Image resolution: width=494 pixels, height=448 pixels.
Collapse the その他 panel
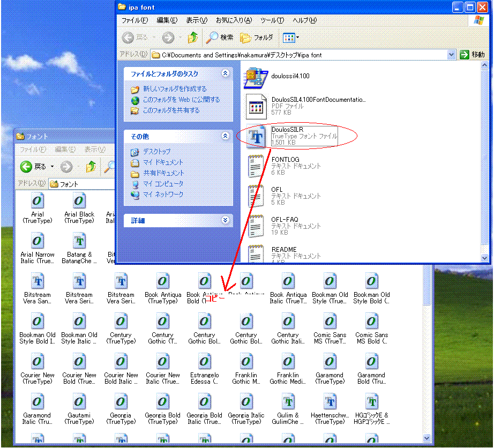coord(225,136)
